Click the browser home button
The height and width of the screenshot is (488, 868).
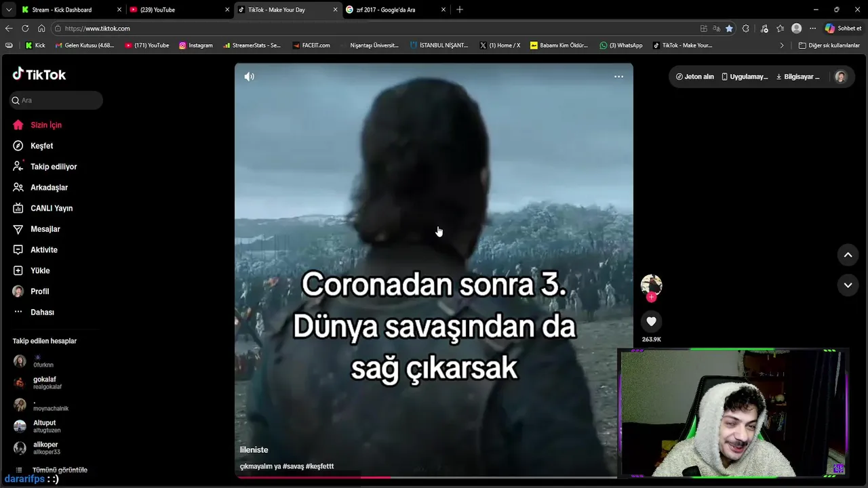point(41,28)
